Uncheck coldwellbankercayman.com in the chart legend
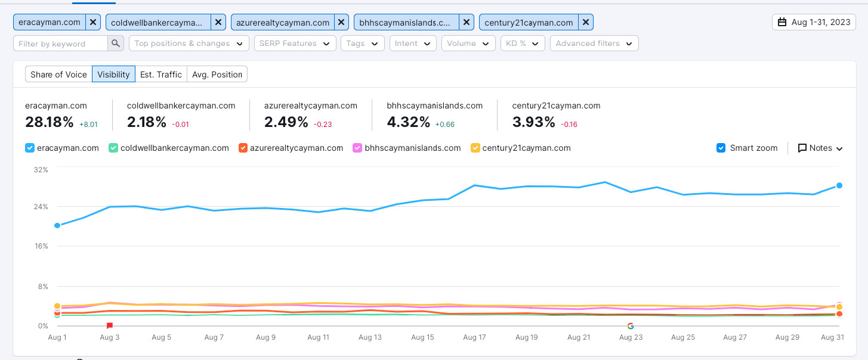The width and height of the screenshot is (868, 360). (x=113, y=148)
